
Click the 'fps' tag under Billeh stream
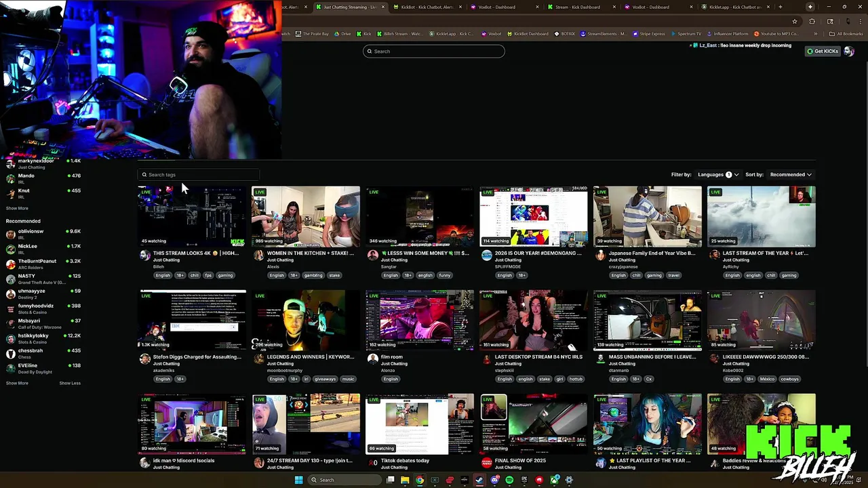point(208,275)
